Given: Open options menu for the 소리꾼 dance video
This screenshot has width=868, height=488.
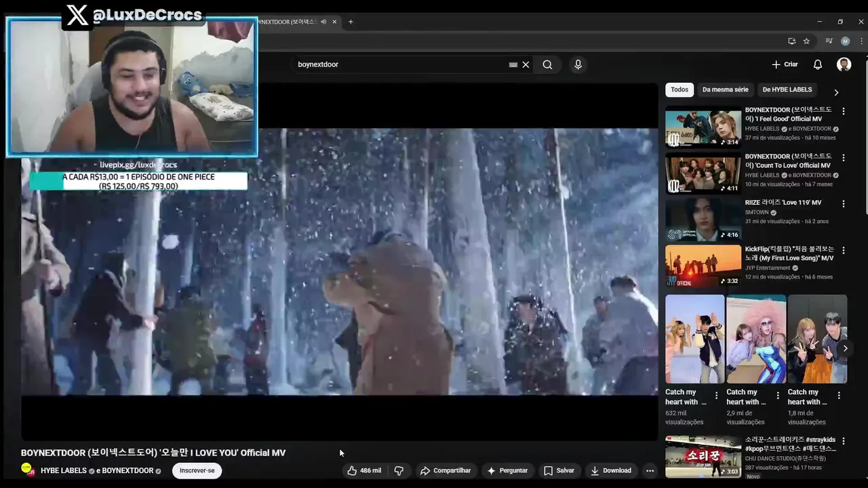Looking at the screenshot, I should tap(844, 441).
